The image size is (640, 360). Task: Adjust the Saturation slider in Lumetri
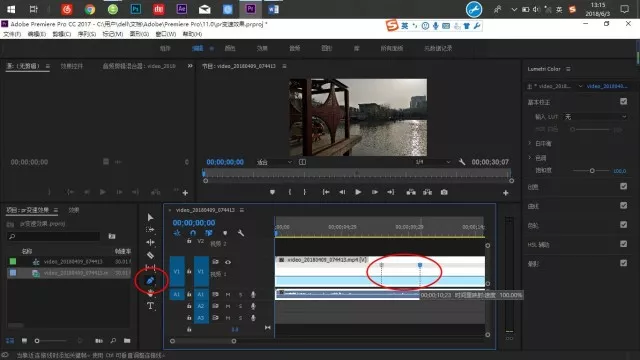click(x=591, y=171)
